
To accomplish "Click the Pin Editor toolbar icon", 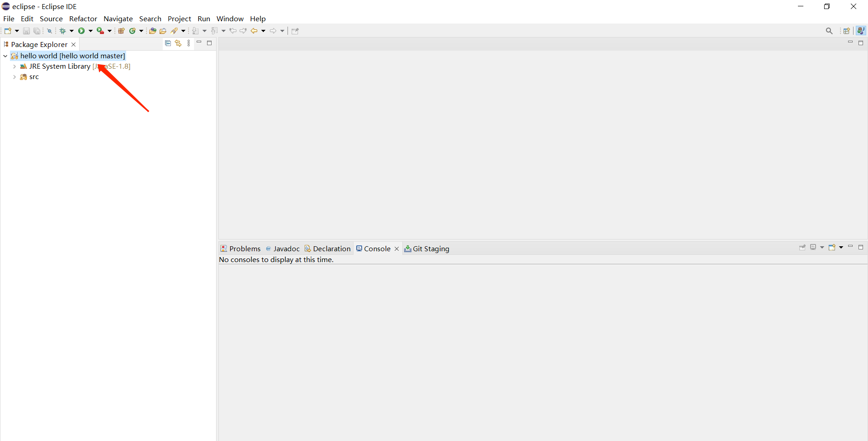I will [295, 31].
